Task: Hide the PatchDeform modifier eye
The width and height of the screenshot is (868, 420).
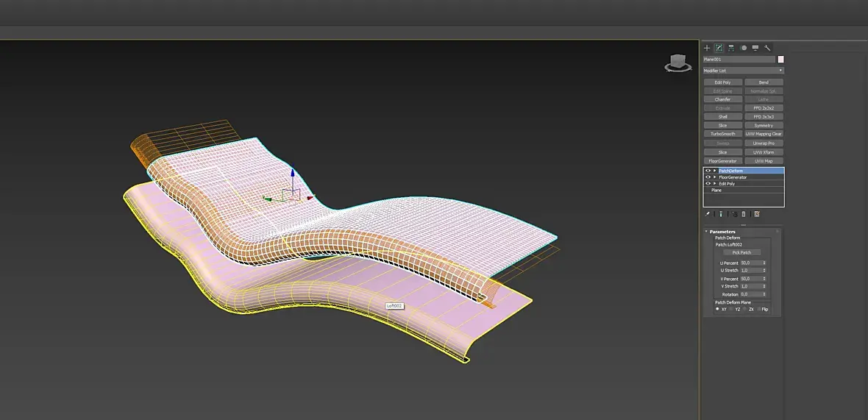Action: 708,171
